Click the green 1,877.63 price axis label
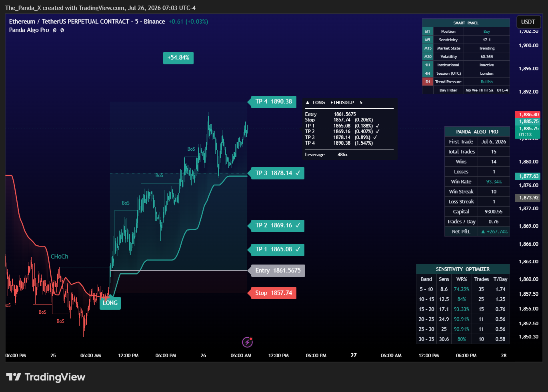 [x=529, y=176]
